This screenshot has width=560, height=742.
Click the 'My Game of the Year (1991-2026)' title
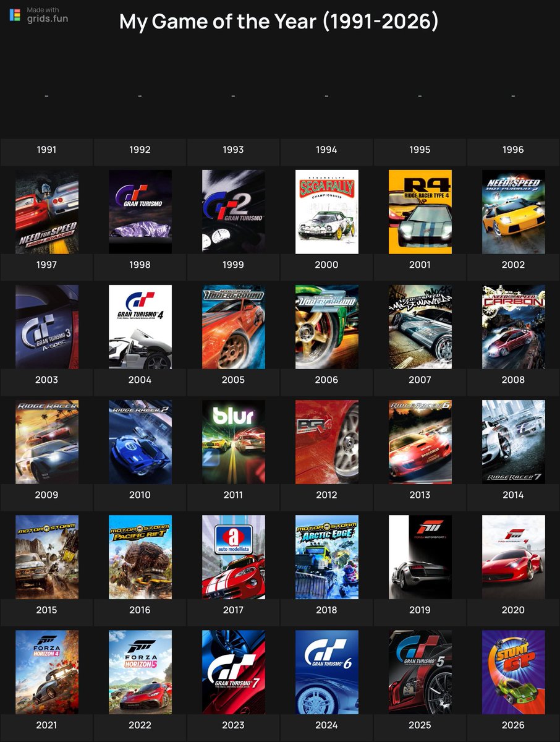(x=279, y=22)
